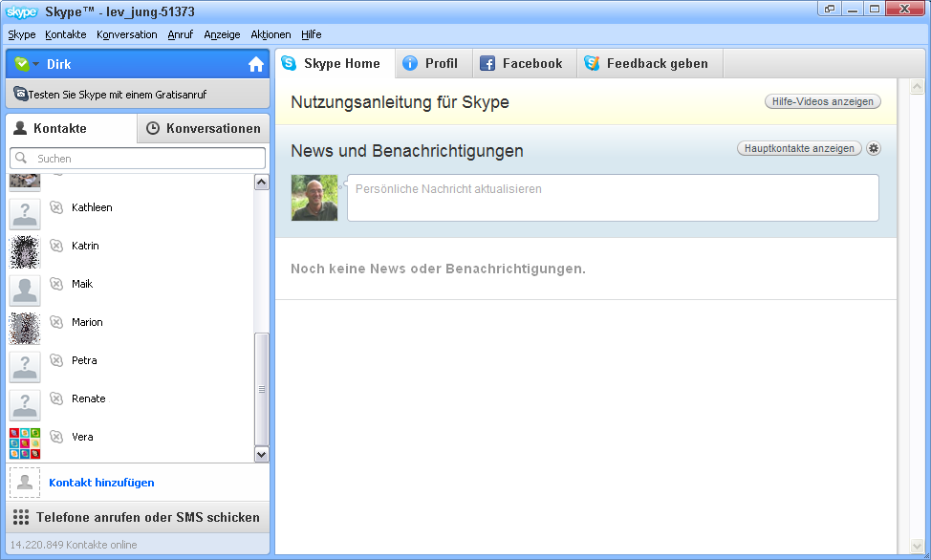Open the Profil tab
The width and height of the screenshot is (931, 560).
(434, 63)
